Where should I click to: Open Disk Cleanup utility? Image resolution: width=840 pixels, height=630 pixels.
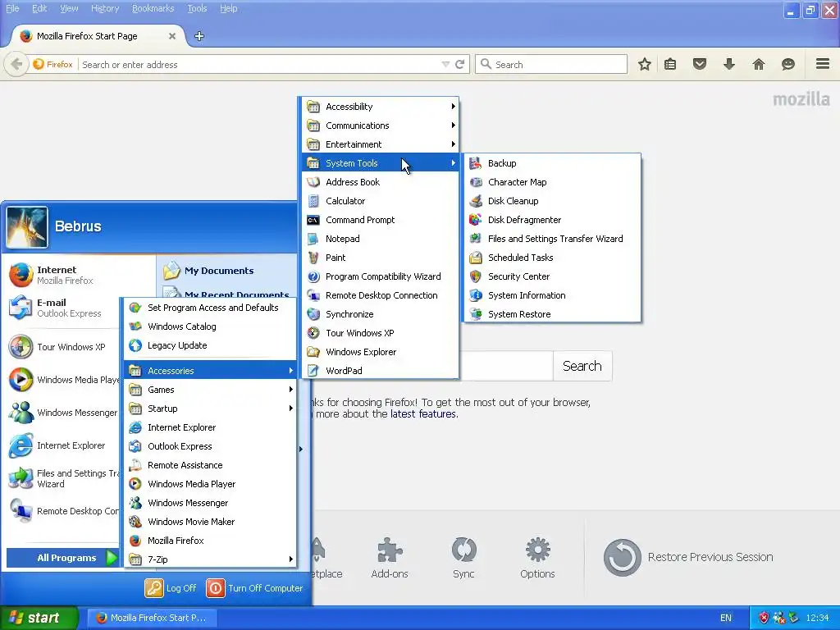coord(552,201)
